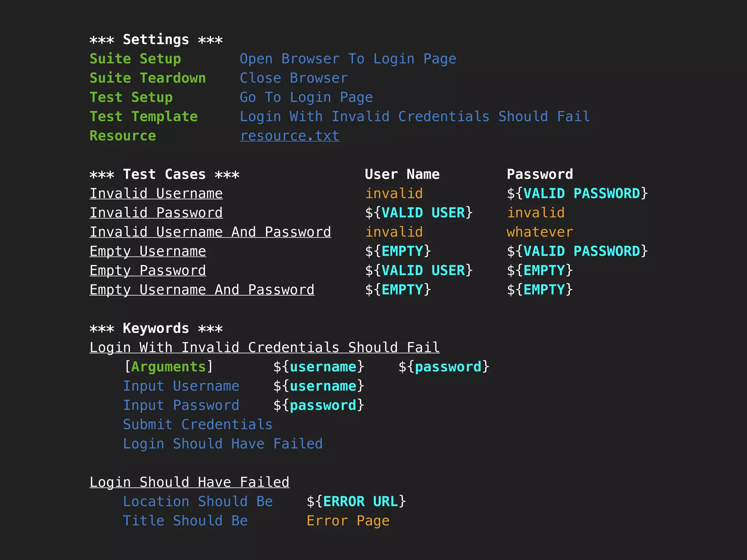Click the Test Cases section header
Image resolution: width=747 pixels, height=560 pixels.
click(165, 174)
